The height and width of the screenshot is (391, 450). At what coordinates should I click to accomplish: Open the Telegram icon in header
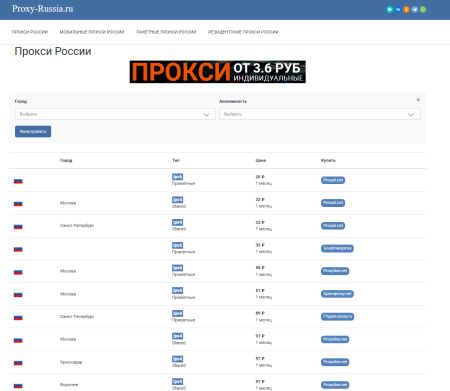click(414, 9)
